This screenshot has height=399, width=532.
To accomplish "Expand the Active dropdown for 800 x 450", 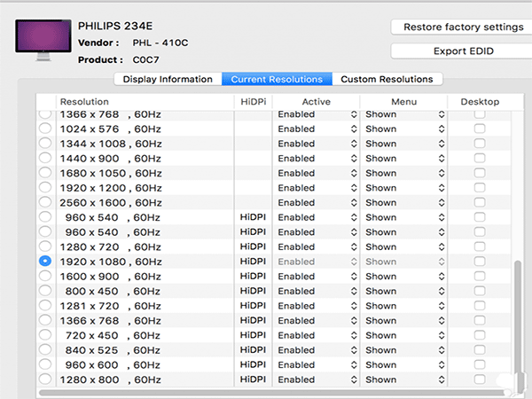I will 317,291.
